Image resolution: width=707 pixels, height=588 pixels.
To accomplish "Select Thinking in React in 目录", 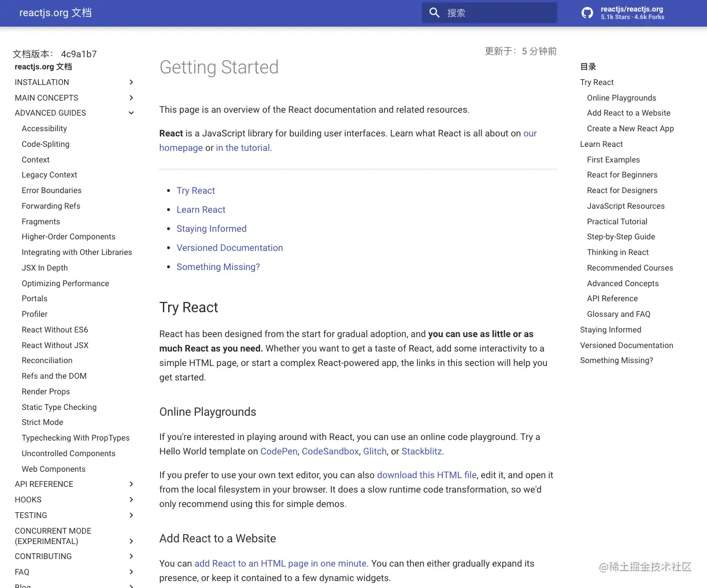I will (617, 252).
